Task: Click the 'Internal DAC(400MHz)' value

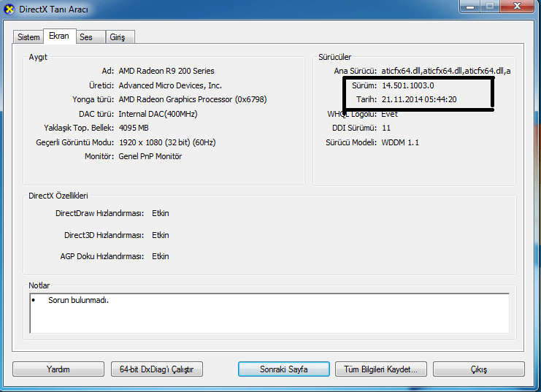Action: coord(158,114)
